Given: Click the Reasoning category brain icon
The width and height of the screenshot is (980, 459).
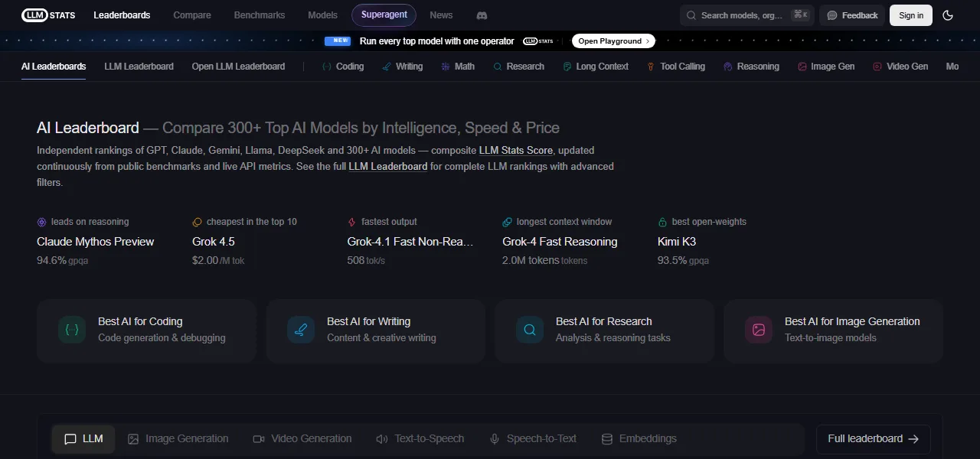Looking at the screenshot, I should pos(728,67).
